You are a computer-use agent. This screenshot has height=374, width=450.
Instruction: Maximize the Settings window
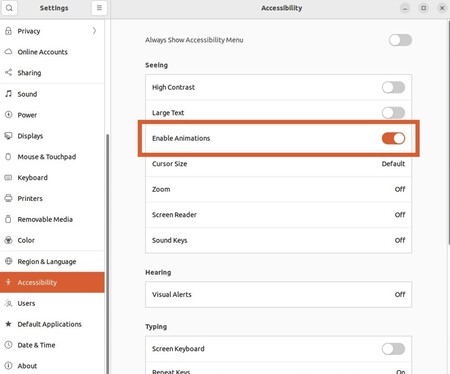coord(423,8)
